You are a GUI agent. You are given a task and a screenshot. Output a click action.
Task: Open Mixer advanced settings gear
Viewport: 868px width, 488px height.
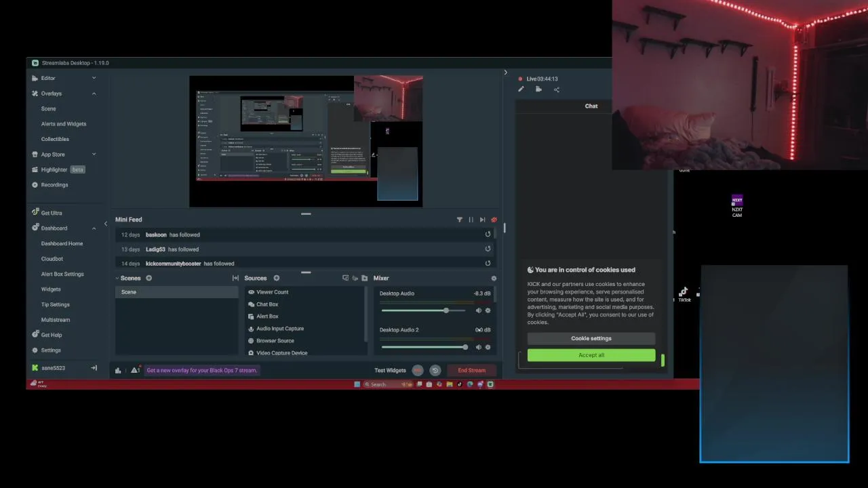[x=494, y=278]
